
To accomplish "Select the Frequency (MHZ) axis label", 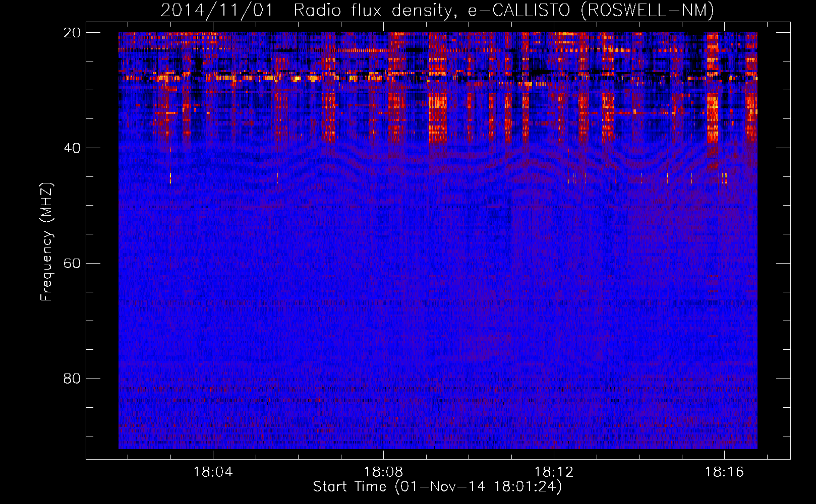I will [46, 242].
